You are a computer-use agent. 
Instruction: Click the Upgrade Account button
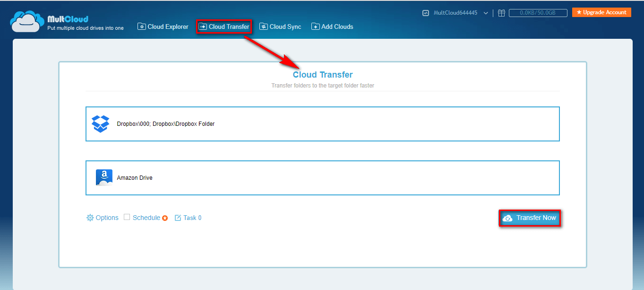[601, 12]
